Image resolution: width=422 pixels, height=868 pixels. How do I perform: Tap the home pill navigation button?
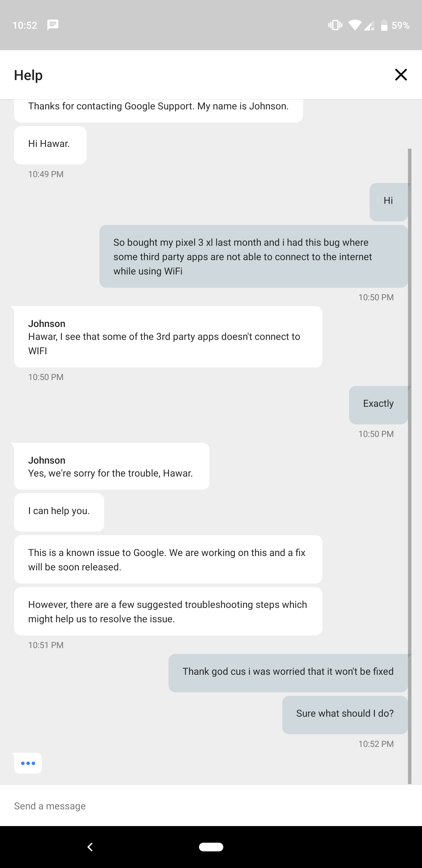(211, 847)
